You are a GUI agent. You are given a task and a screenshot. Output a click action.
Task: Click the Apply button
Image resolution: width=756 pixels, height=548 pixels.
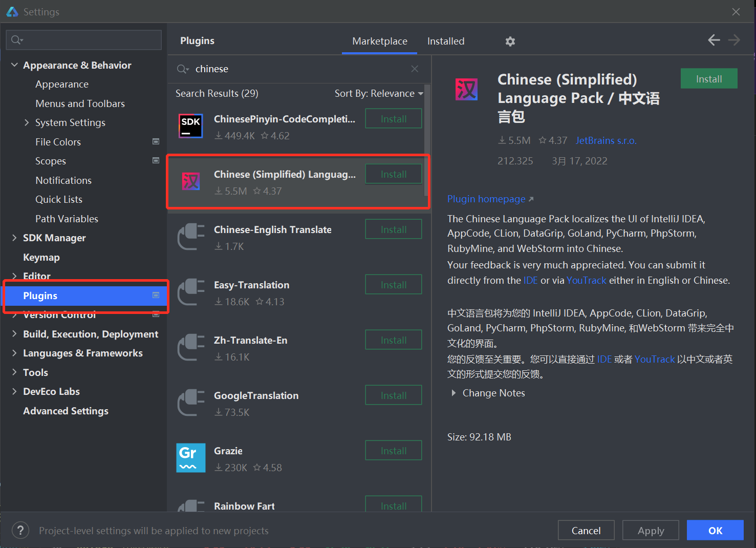click(x=651, y=531)
